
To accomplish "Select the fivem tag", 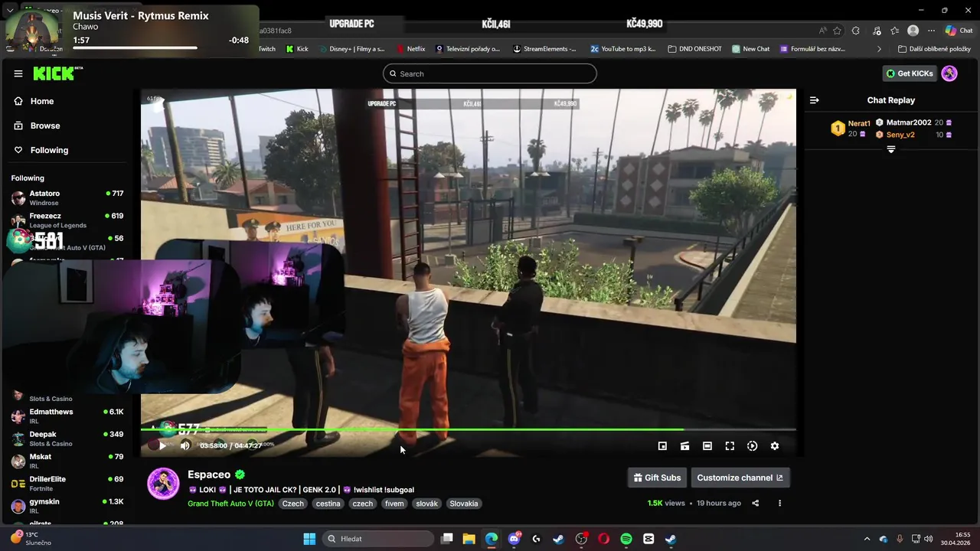I will (394, 504).
